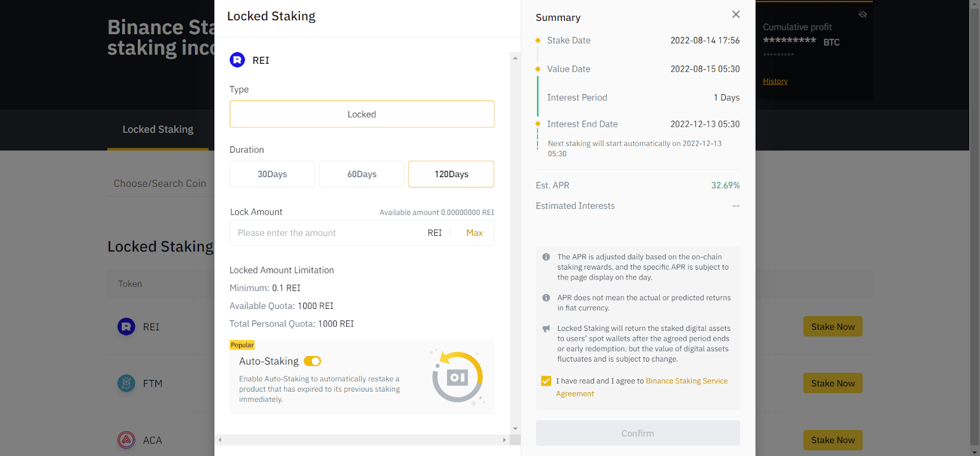The width and height of the screenshot is (980, 456).
Task: Click the Available amount 0.00000000 REI text
Action: click(437, 213)
